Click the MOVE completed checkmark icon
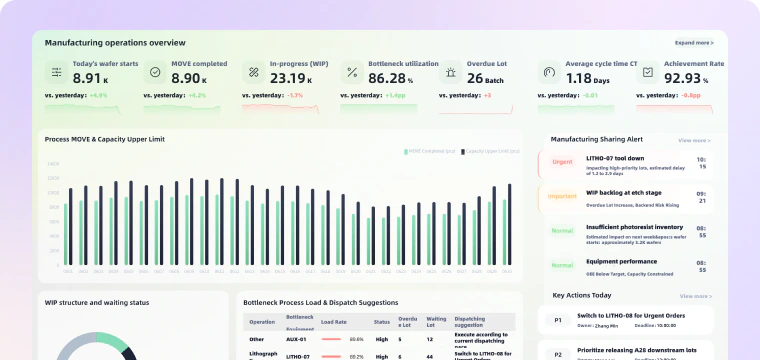Image resolution: width=760 pixels, height=360 pixels. [155, 72]
